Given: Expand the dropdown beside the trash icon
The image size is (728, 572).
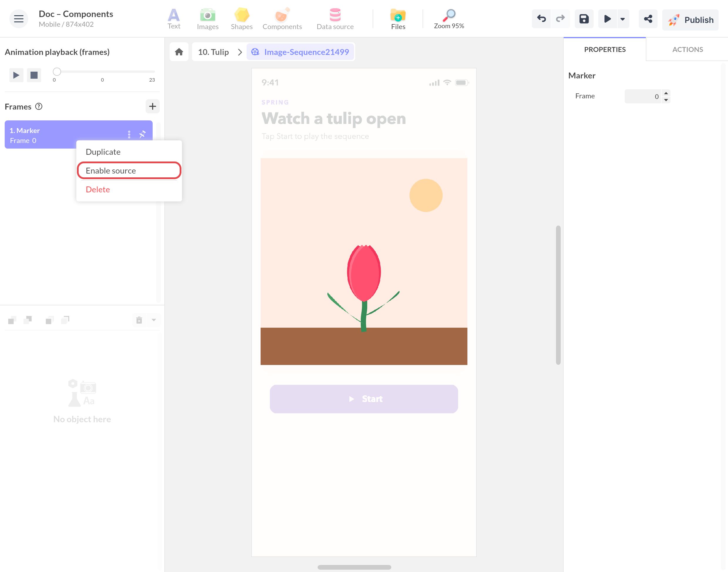Looking at the screenshot, I should tap(154, 320).
